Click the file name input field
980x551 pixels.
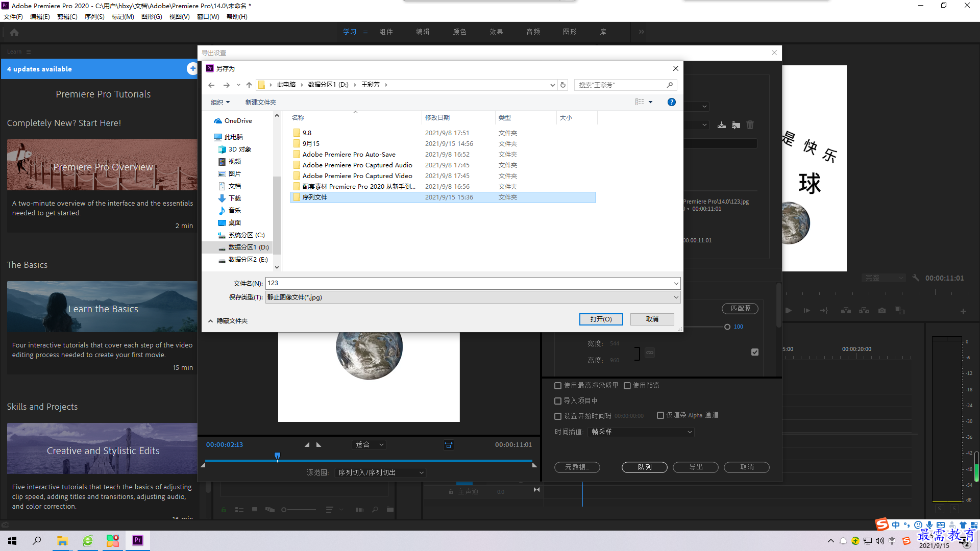pyautogui.click(x=469, y=283)
